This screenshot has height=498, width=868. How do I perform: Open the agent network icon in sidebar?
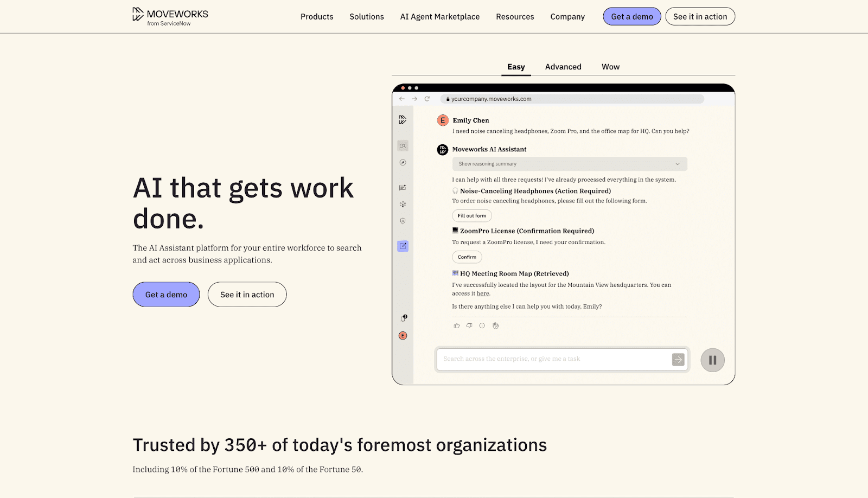pyautogui.click(x=403, y=205)
